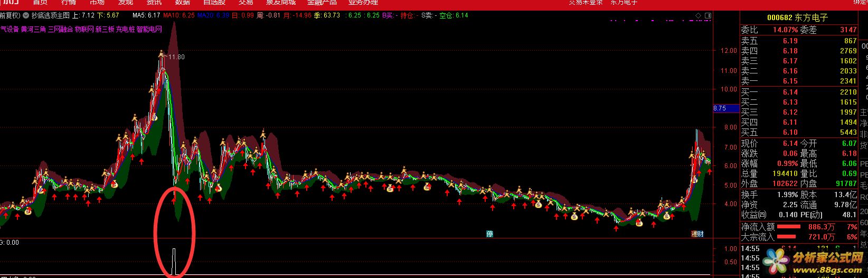This screenshot has width=868, height=278.
Task: Click the 智能电网 concept tag
Action: tap(149, 29)
